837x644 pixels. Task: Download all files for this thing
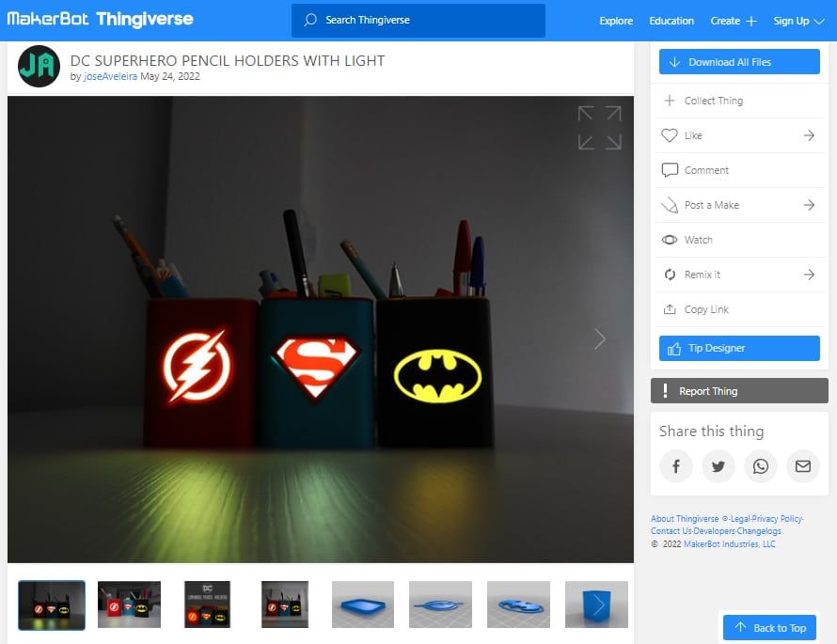tap(739, 61)
